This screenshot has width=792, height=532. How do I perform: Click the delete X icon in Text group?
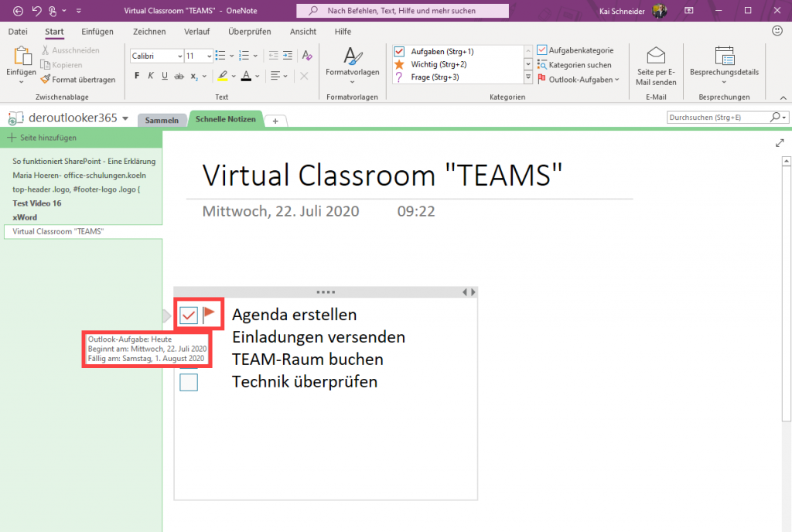[303, 76]
